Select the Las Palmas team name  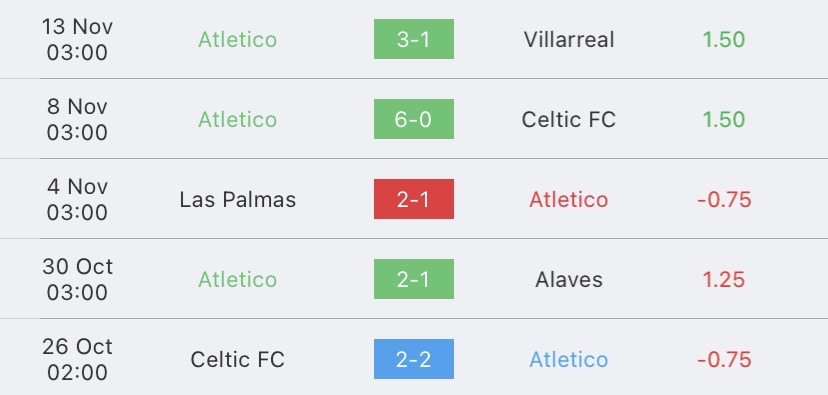[x=238, y=200]
